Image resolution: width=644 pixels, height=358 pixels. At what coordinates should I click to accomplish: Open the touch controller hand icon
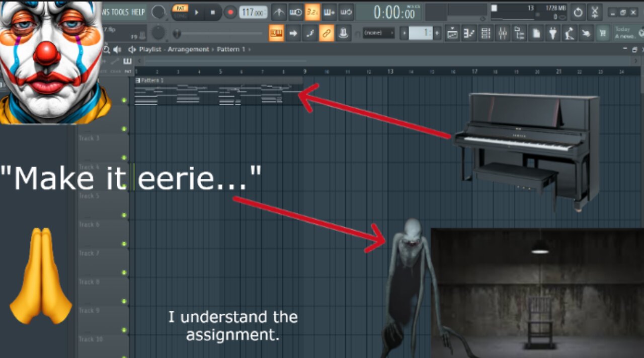pyautogui.click(x=586, y=33)
